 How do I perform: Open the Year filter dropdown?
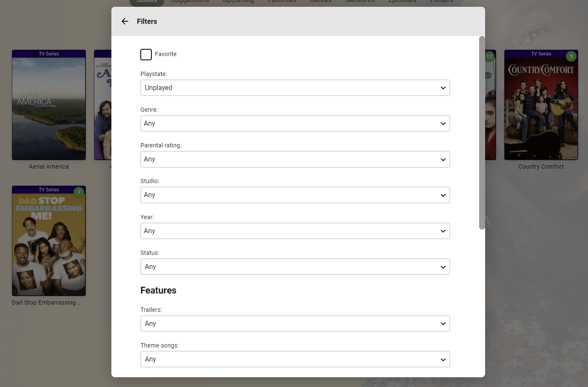tap(295, 231)
